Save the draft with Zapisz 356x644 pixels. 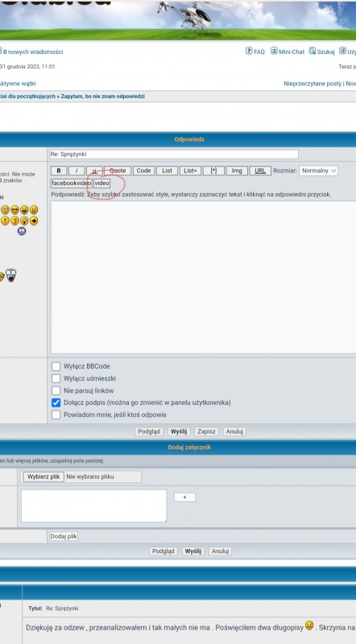(x=207, y=431)
